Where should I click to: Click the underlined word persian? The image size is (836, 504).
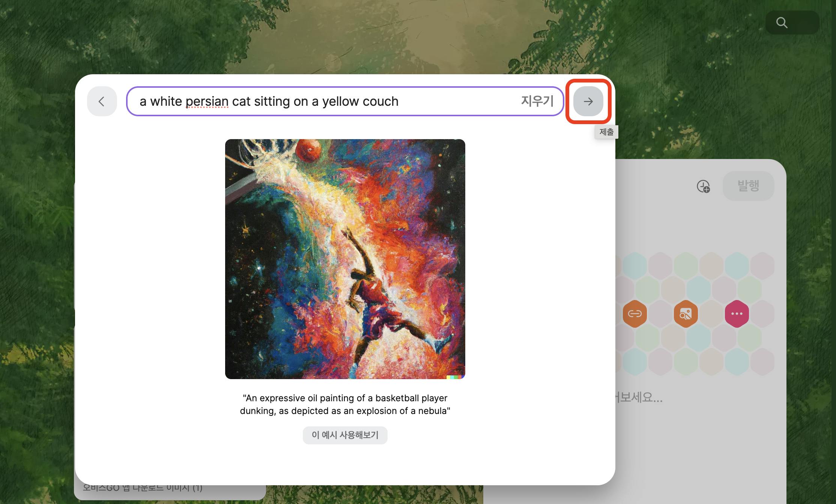207,102
